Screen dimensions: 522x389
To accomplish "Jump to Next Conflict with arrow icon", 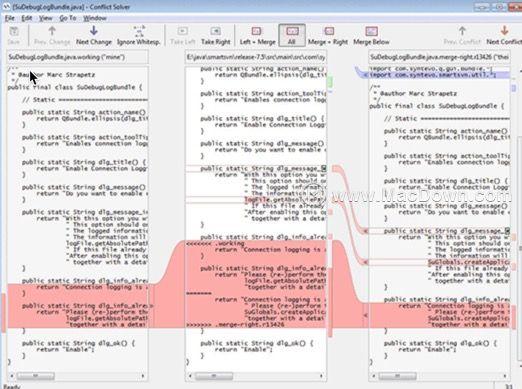I will pos(504,31).
